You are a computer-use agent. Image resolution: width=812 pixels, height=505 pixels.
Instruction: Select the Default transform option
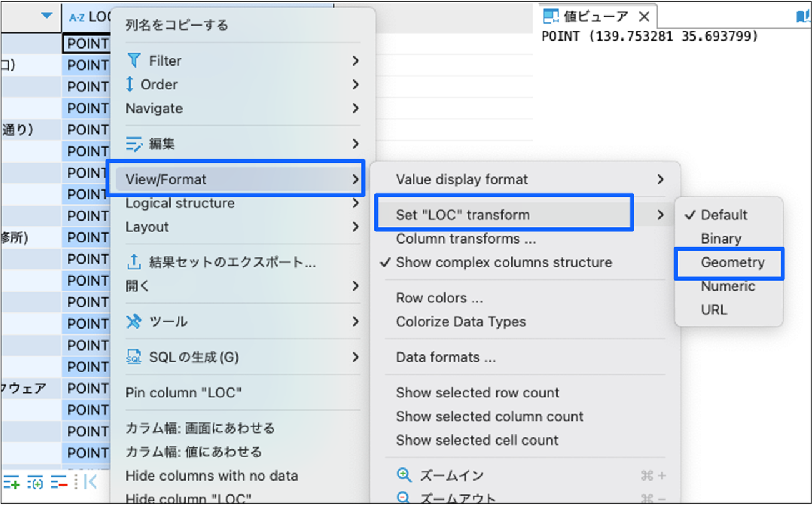click(x=724, y=215)
